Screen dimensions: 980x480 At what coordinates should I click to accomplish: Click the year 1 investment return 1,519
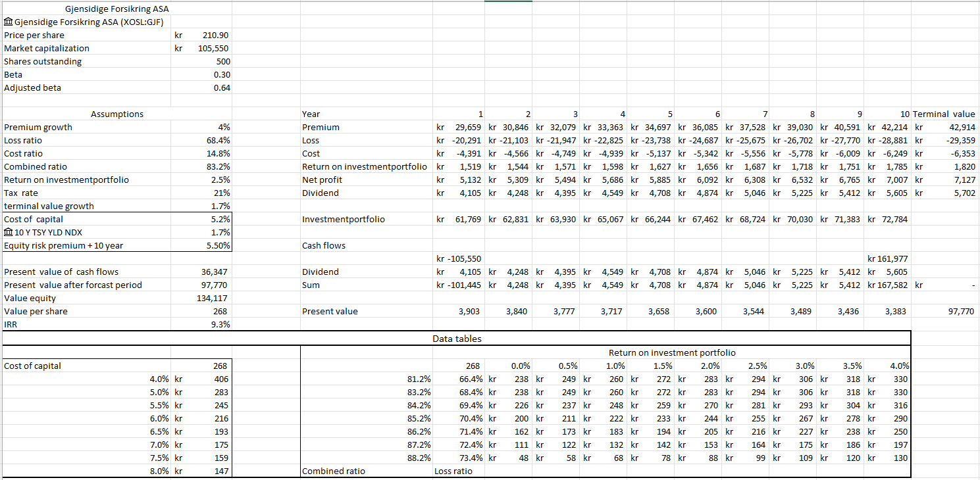[459, 166]
